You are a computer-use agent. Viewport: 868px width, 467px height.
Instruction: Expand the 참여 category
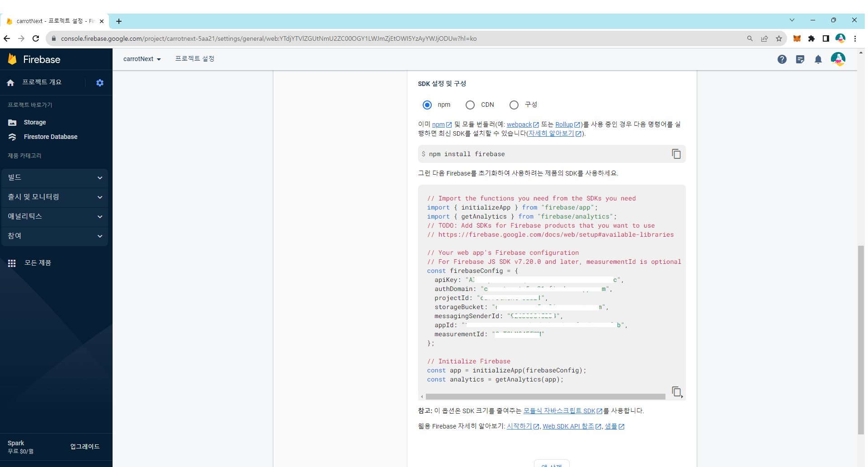point(55,236)
